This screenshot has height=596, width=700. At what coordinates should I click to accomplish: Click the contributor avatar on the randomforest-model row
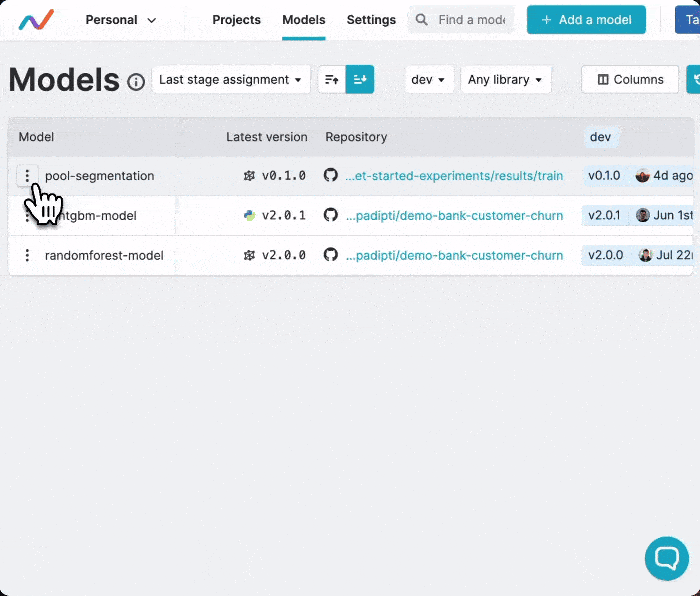pos(645,255)
